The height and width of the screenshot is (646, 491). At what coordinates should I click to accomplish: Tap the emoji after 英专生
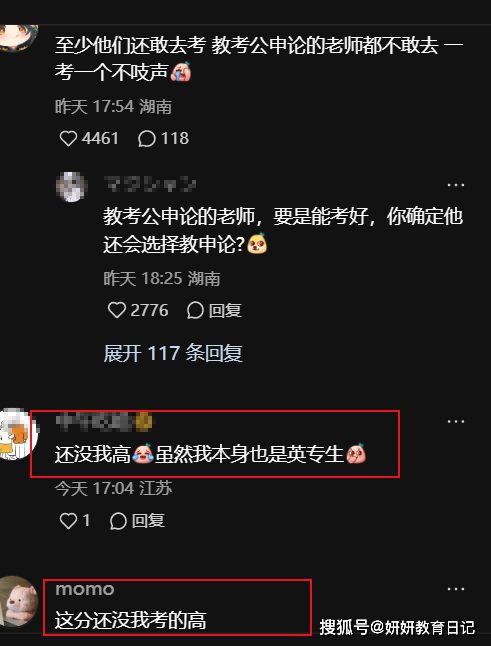click(x=356, y=454)
